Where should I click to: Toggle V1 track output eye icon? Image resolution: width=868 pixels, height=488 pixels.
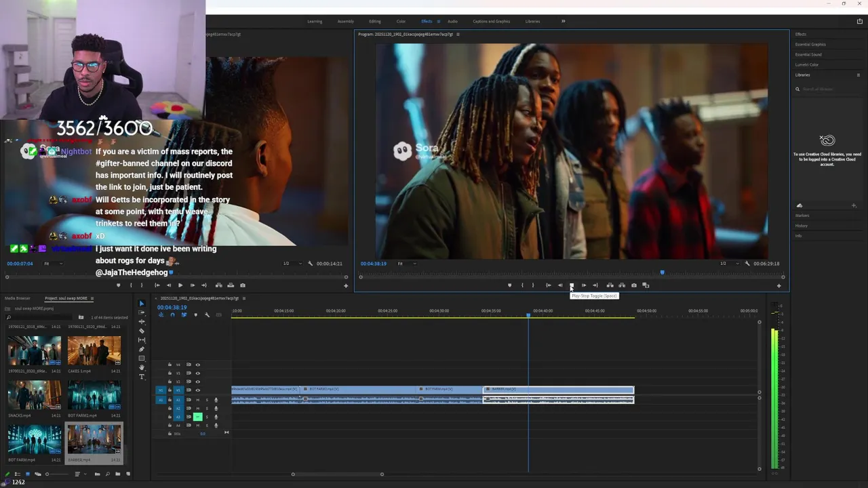tap(198, 390)
